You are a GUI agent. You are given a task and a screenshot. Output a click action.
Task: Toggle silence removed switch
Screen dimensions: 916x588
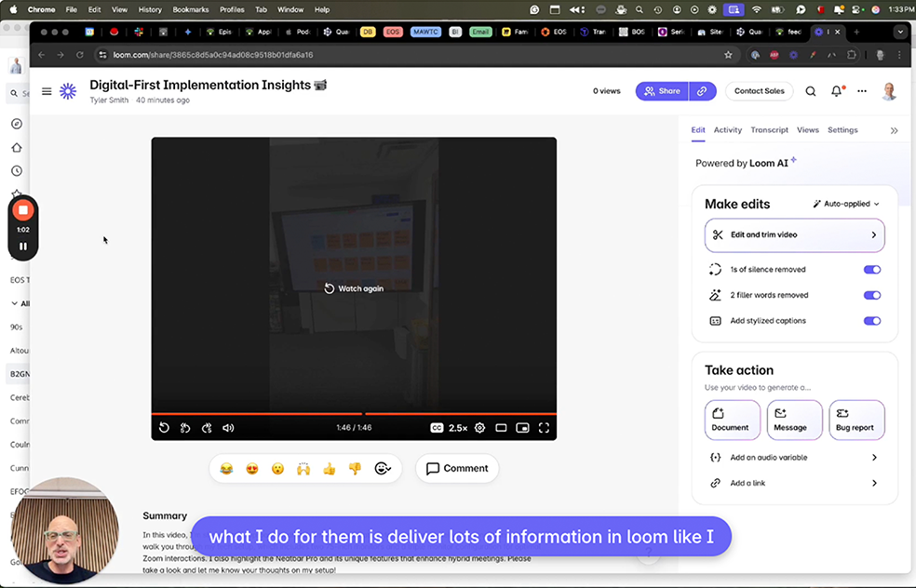tap(872, 270)
